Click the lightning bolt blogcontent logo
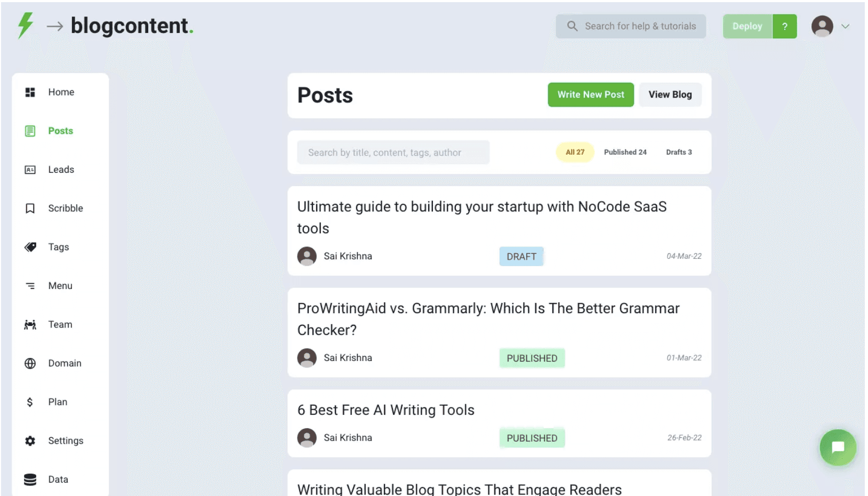This screenshot has height=496, width=868. click(x=25, y=26)
